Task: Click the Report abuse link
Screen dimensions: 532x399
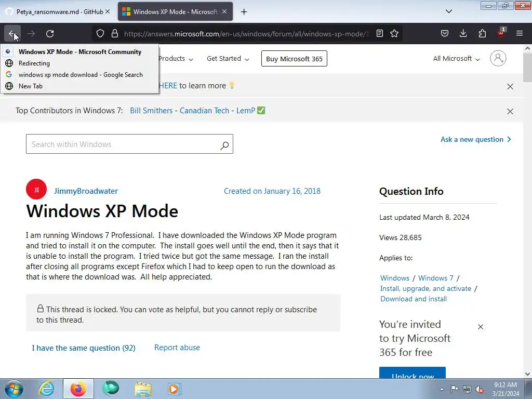Action: pyautogui.click(x=177, y=348)
